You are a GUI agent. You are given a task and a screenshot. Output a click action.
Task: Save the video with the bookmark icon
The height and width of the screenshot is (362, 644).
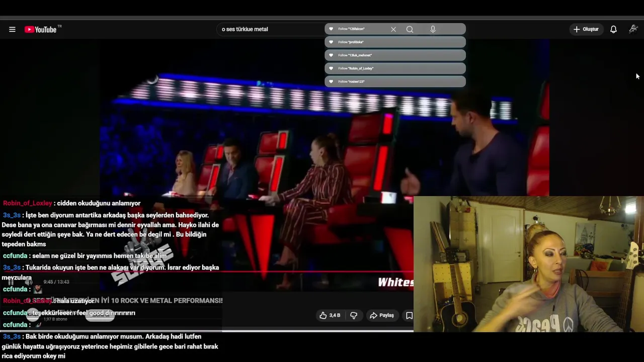click(x=409, y=315)
